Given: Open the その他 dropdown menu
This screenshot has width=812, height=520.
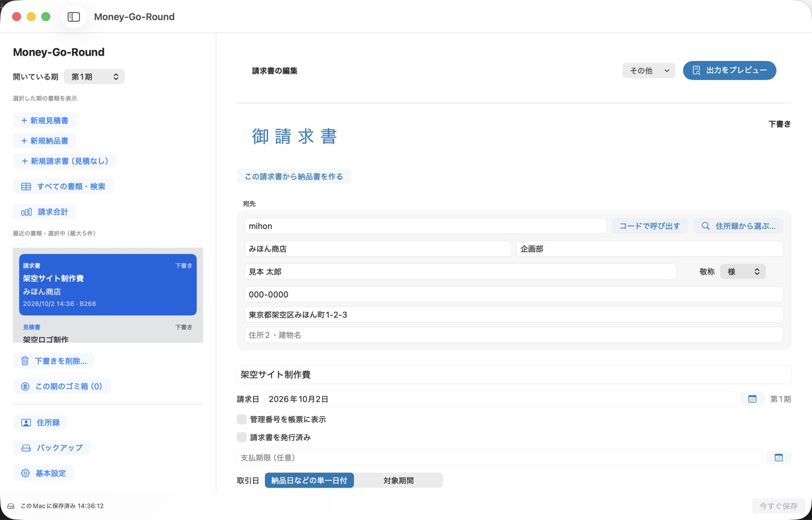Looking at the screenshot, I should click(x=648, y=71).
